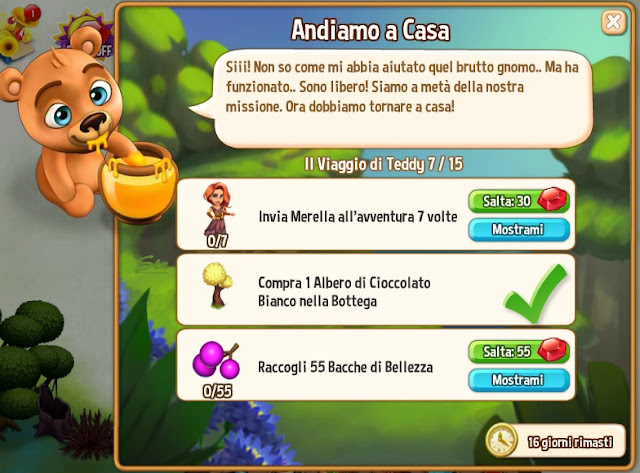Click the red ruby on Salta 55
Screen dimensions: 640x473
tap(552, 350)
